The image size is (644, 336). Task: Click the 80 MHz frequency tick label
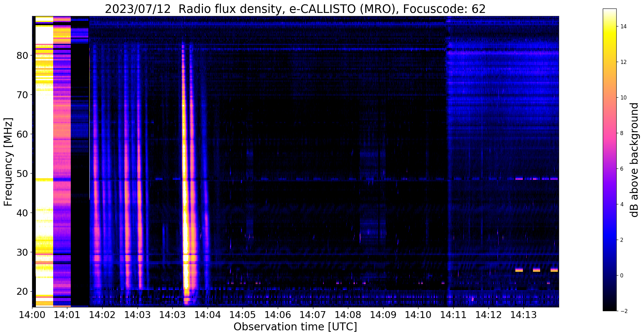(x=22, y=55)
